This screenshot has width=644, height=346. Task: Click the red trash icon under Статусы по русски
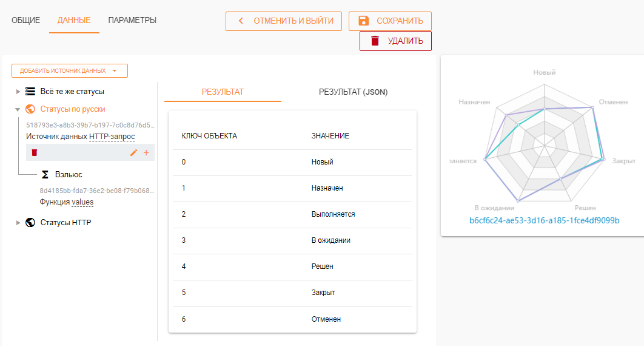[35, 152]
